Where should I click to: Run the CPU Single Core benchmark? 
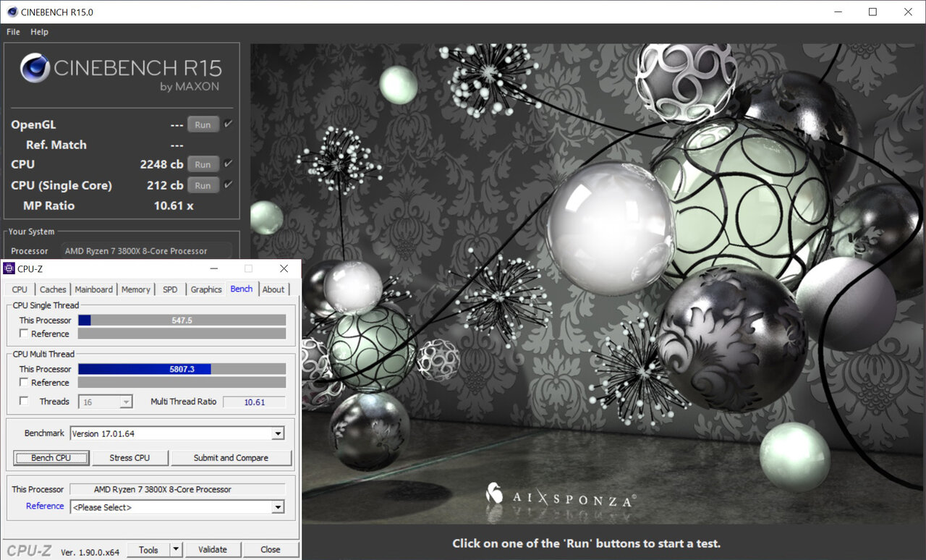(203, 185)
